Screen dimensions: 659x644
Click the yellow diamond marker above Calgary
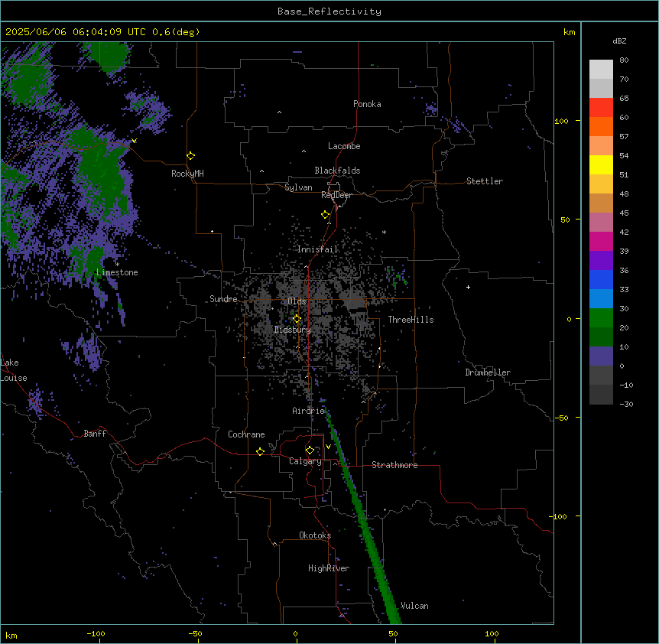click(x=310, y=450)
